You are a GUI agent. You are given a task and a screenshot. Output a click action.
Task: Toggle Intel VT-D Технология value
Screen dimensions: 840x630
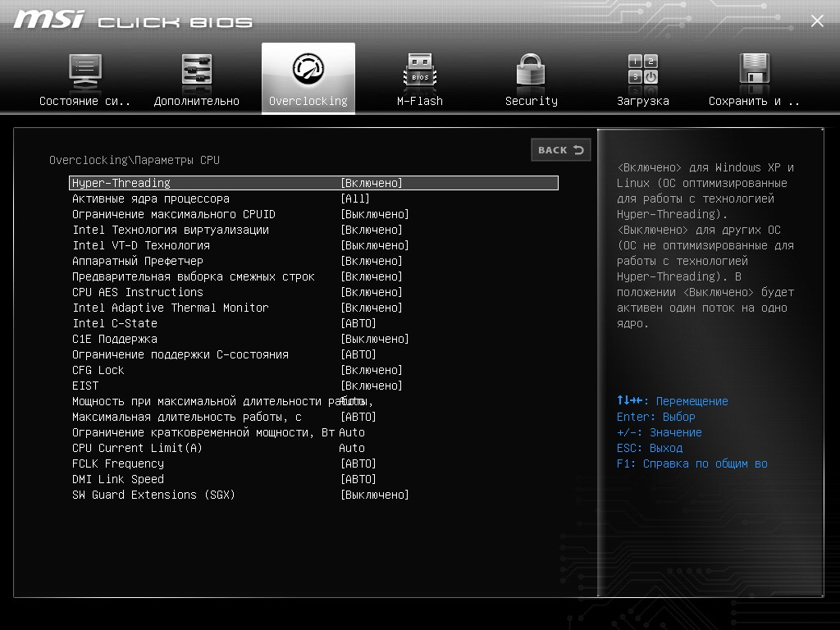click(x=374, y=245)
